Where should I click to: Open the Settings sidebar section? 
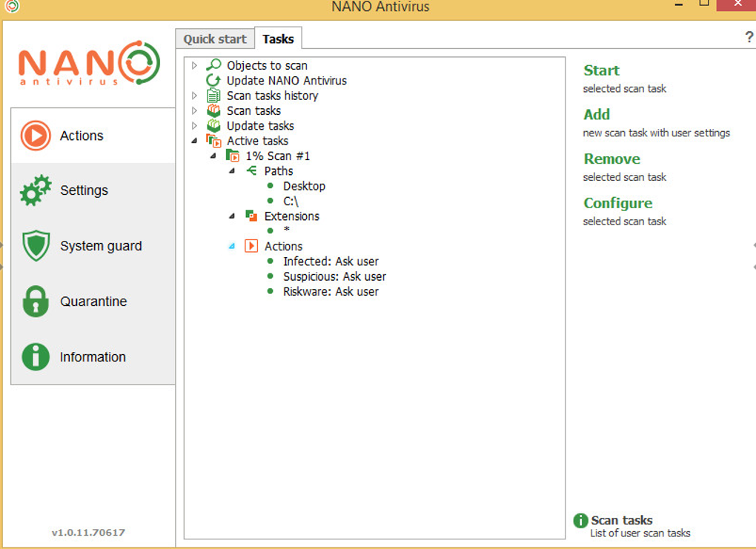[93, 190]
